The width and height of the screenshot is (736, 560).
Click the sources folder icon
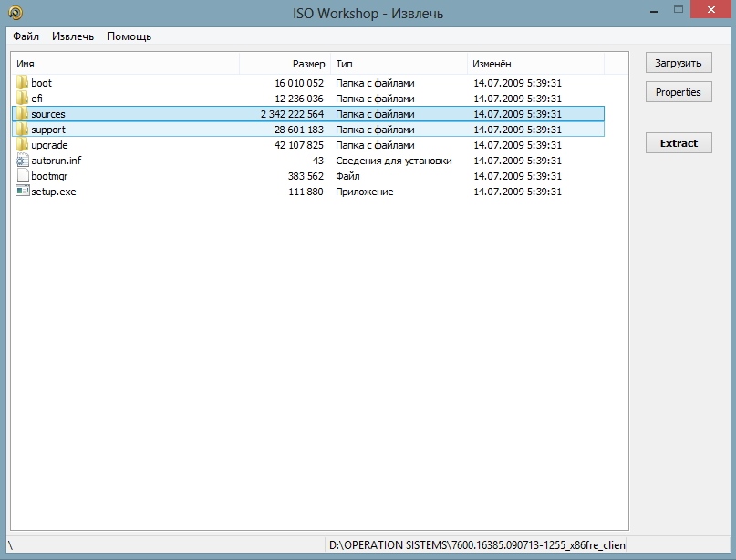point(22,114)
